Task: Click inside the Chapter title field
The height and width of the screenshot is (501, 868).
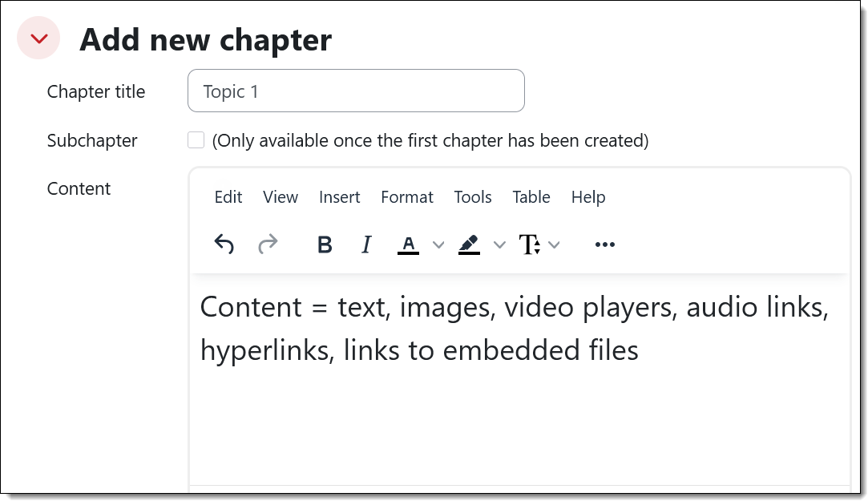Action: (355, 91)
